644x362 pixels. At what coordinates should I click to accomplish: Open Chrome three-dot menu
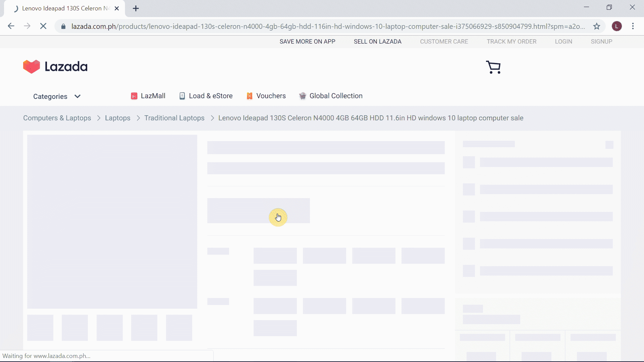click(x=633, y=26)
